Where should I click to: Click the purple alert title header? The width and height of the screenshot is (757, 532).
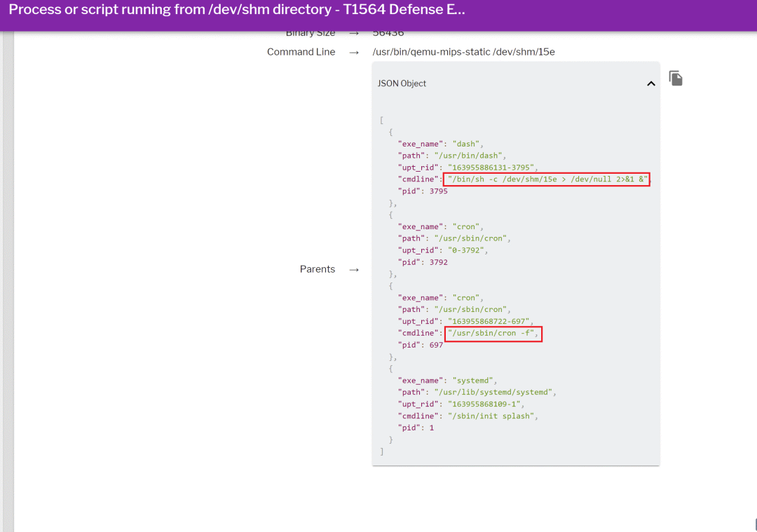[x=237, y=11]
